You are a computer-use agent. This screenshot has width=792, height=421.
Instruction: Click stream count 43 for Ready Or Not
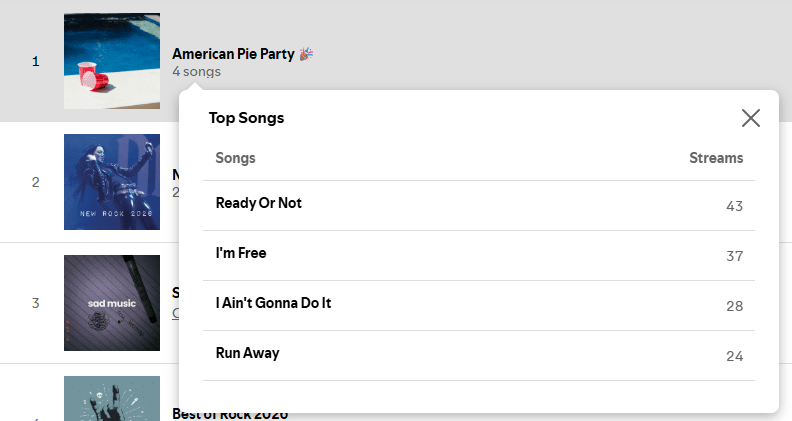735,206
